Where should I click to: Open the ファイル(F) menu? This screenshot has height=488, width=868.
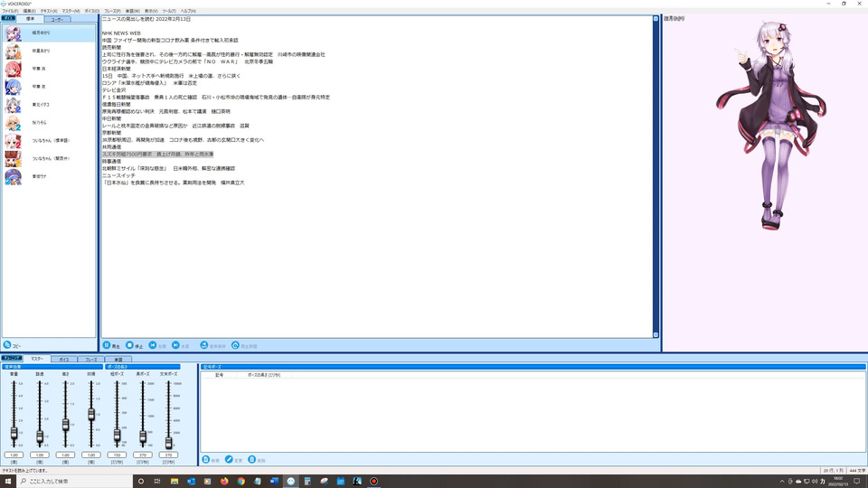coord(10,11)
